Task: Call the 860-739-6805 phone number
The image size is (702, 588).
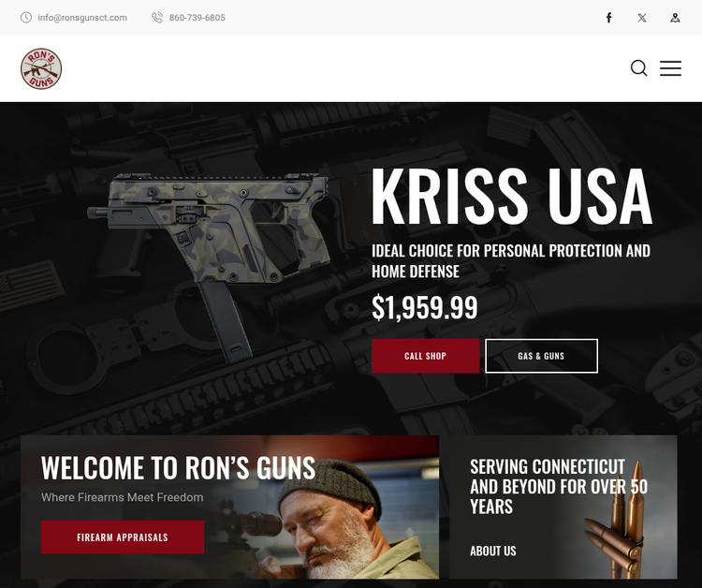Action: (197, 18)
